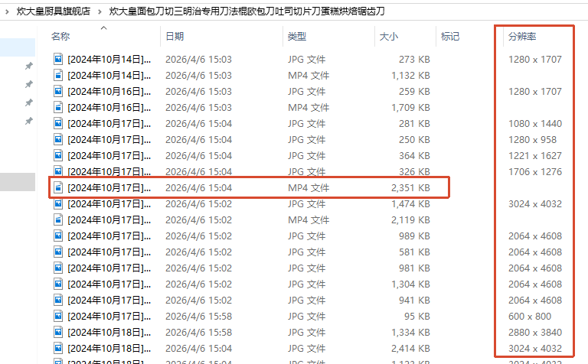This screenshot has height=364, width=588.
Task: Select the 95 KB JPG file icon
Action: click(x=57, y=316)
